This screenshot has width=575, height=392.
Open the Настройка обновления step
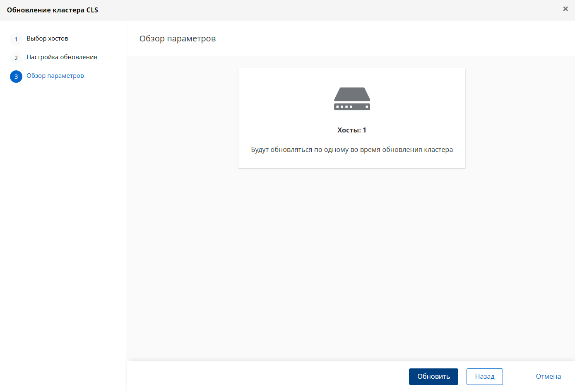pos(62,57)
